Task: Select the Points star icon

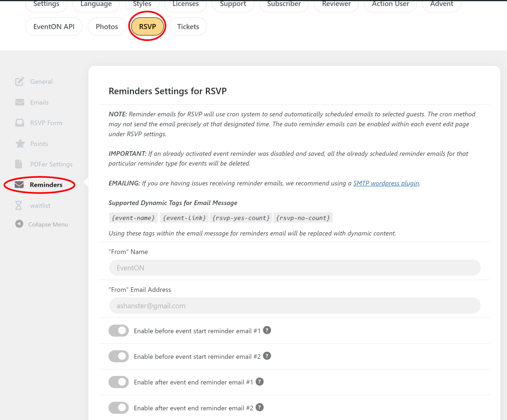Action: [20, 143]
